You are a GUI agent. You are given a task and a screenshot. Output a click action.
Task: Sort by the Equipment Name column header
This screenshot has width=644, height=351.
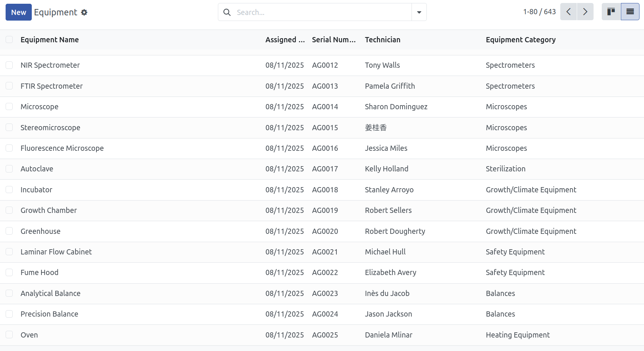coord(50,40)
